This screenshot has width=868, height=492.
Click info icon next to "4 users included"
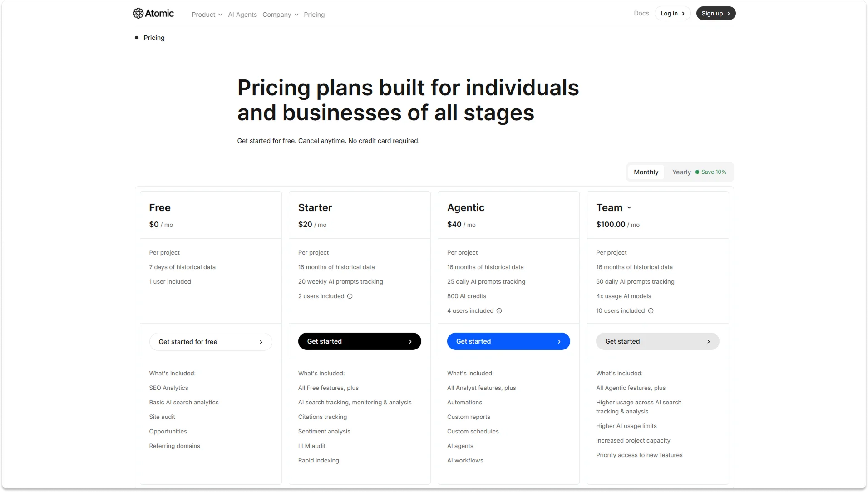click(x=499, y=311)
